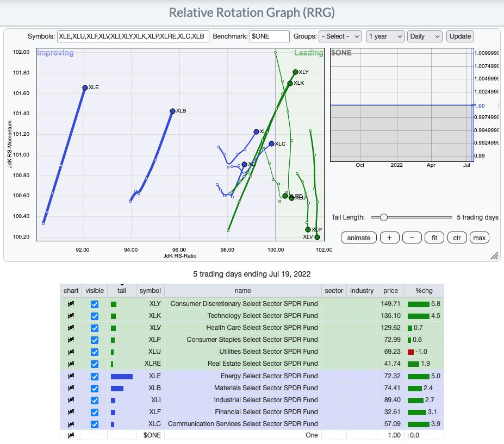Uncheck visibility for XLP
This screenshot has width=504, height=444.
[x=95, y=340]
